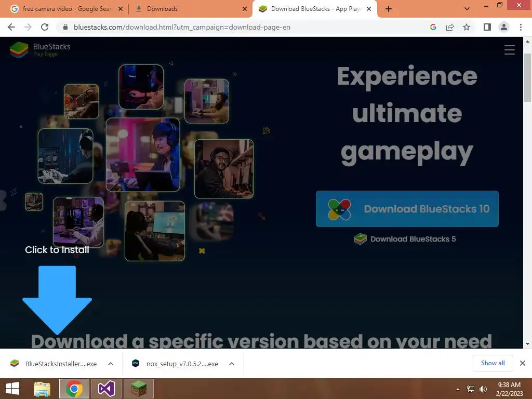
Task: Go back with browser back arrow
Action: pyautogui.click(x=11, y=27)
